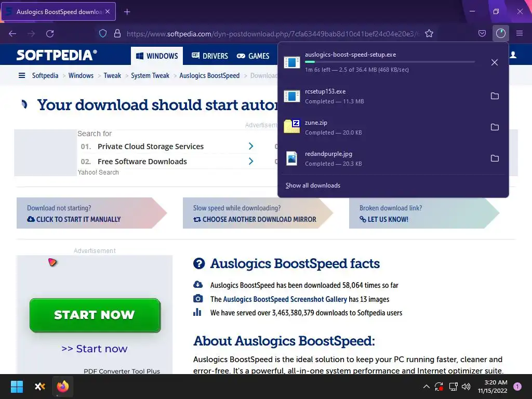Go to System Tweak breadcrumb link

[x=150, y=75]
